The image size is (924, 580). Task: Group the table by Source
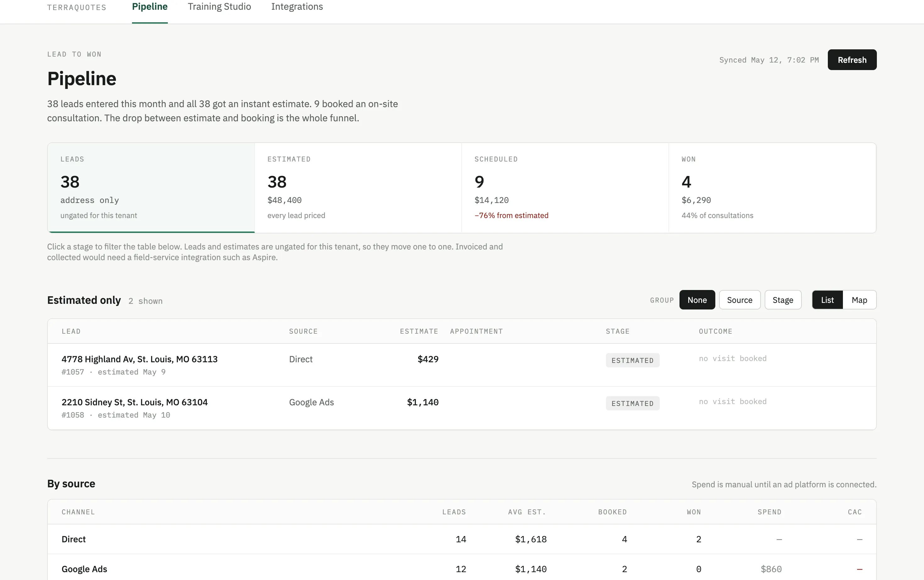740,300
